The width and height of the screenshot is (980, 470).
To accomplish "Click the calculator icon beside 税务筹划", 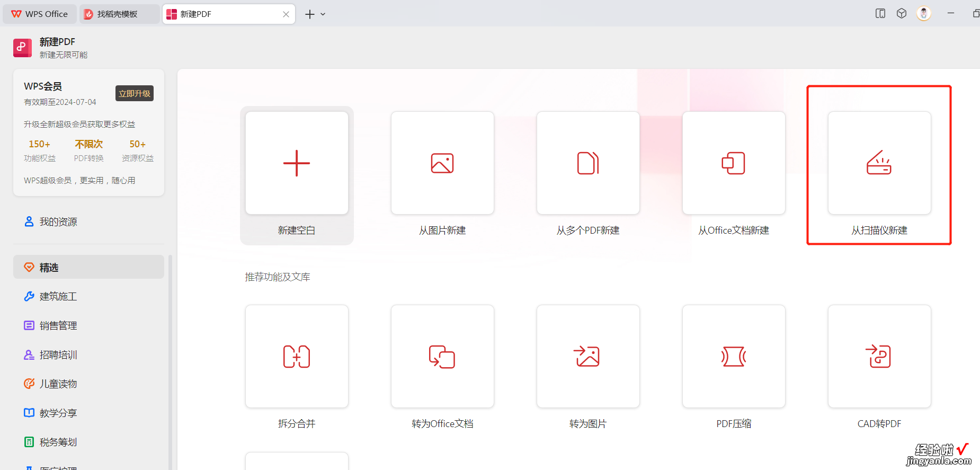I will (x=29, y=442).
